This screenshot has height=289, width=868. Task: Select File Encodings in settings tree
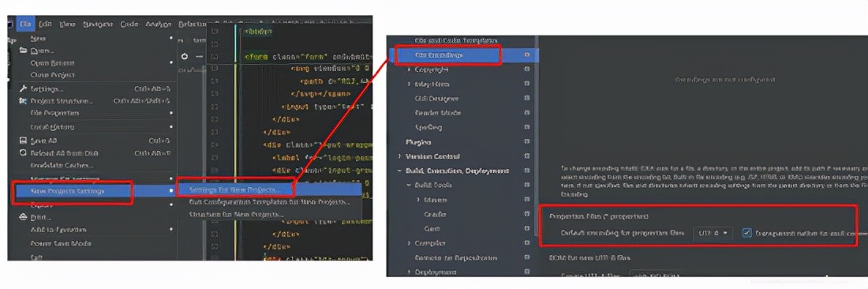click(x=439, y=55)
